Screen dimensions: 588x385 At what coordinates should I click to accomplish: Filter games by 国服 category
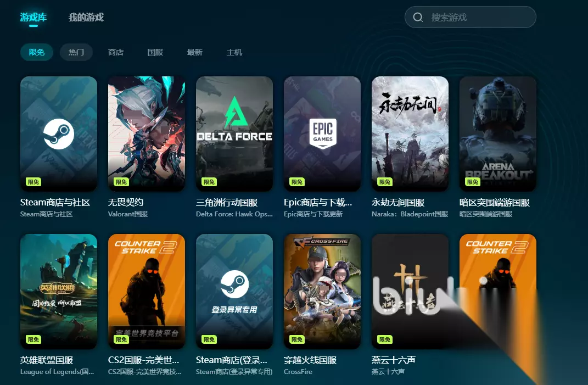[155, 52]
